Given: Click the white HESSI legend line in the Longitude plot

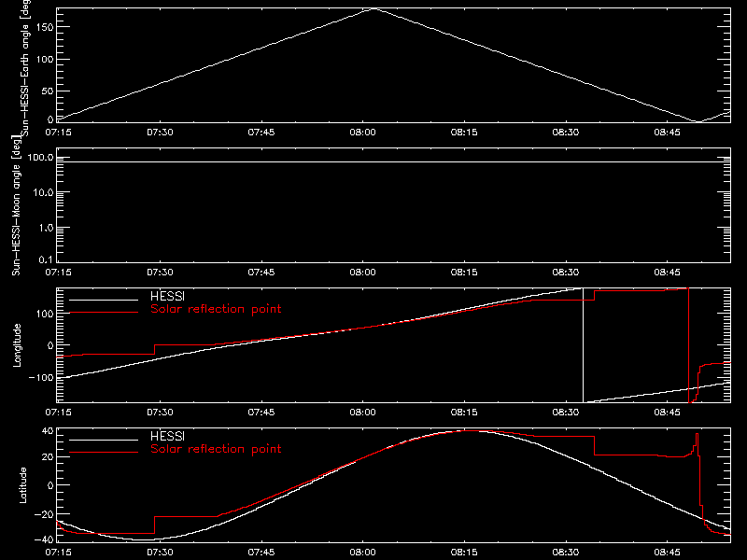Looking at the screenshot, I should point(104,300).
